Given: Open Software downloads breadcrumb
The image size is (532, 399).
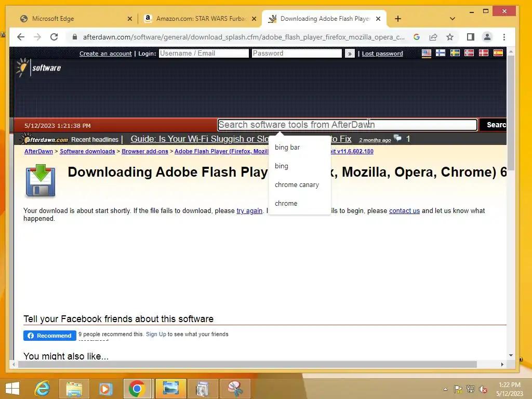Looking at the screenshot, I should coord(87,151).
